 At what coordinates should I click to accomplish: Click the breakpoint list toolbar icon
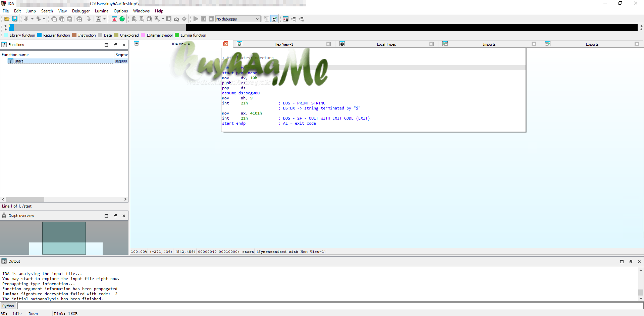coord(286,19)
